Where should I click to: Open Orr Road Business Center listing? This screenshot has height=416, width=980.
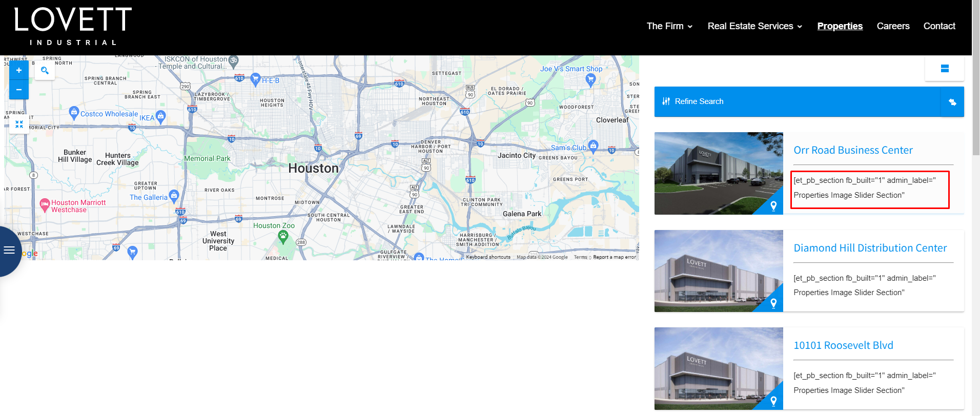point(853,150)
